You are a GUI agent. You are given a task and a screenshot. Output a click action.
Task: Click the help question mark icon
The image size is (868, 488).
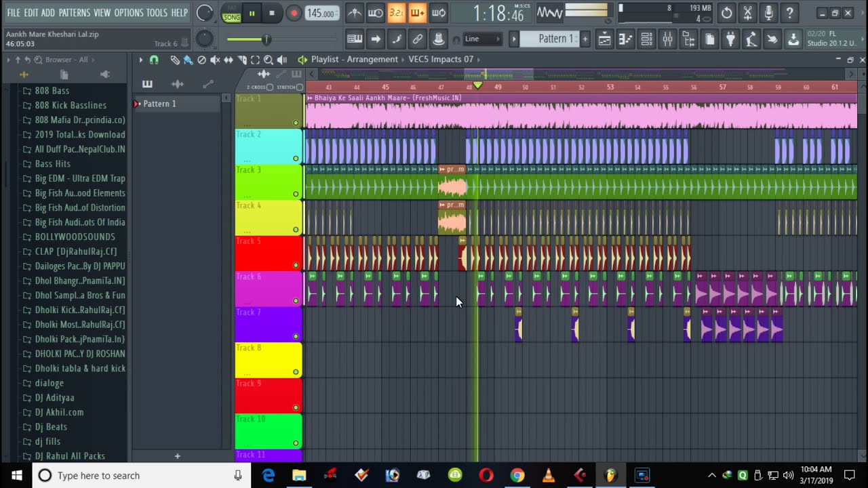(x=789, y=13)
